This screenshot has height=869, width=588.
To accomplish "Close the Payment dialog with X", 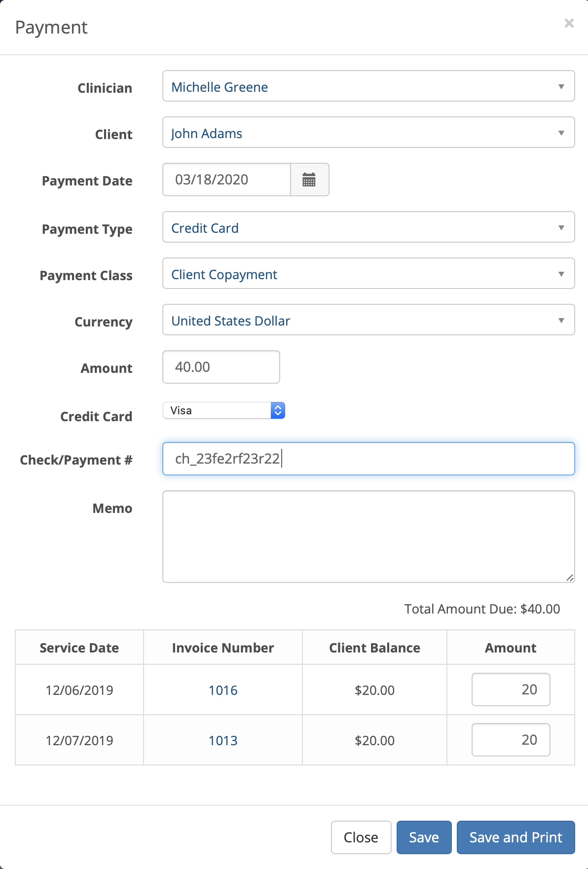I will (x=569, y=23).
